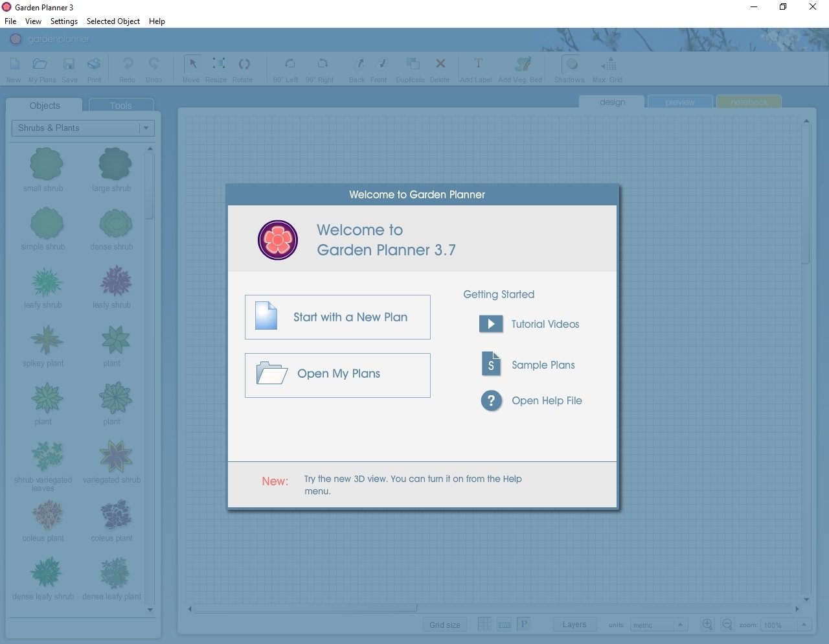Switch to the Tools tab
The width and height of the screenshot is (829, 644).
[x=120, y=106]
